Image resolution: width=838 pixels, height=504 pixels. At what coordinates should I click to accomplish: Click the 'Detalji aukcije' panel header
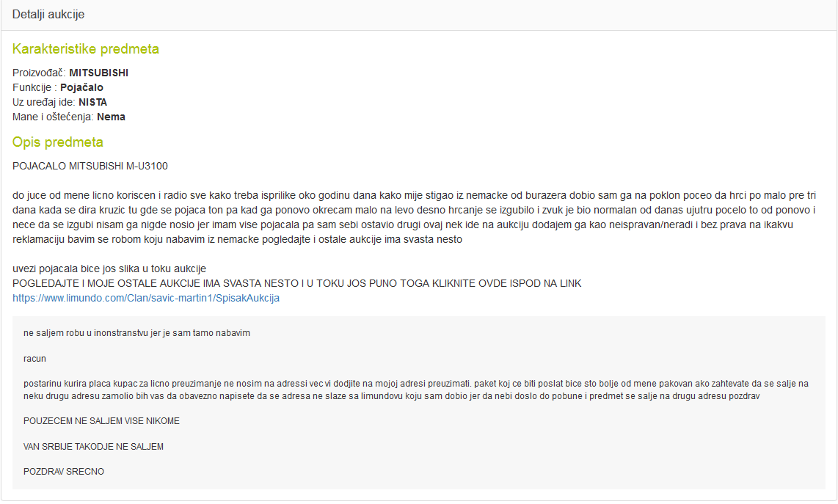[x=419, y=15]
